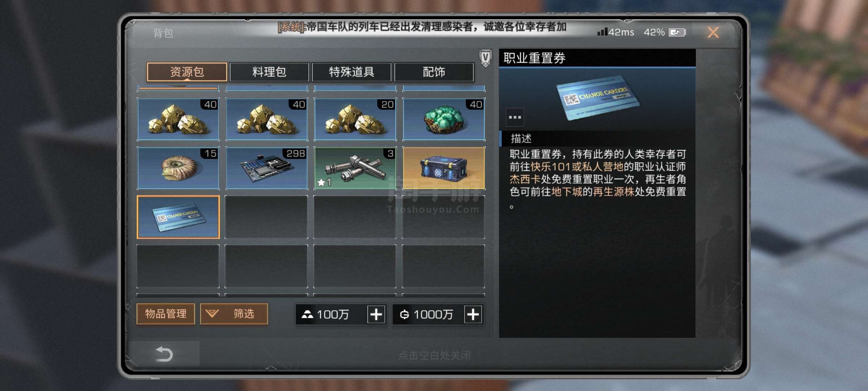868x391 pixels.
Task: Click the 物品管理 button
Action: [x=166, y=314]
